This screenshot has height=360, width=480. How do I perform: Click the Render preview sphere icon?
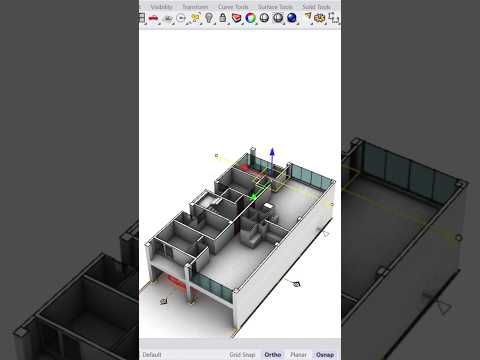pyautogui.click(x=278, y=18)
